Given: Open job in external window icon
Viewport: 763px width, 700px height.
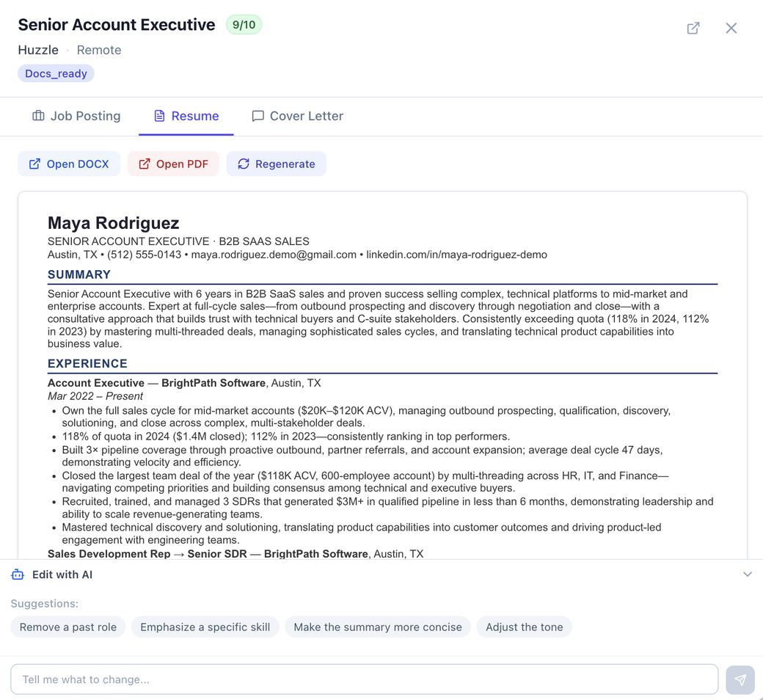Looking at the screenshot, I should pos(693,28).
